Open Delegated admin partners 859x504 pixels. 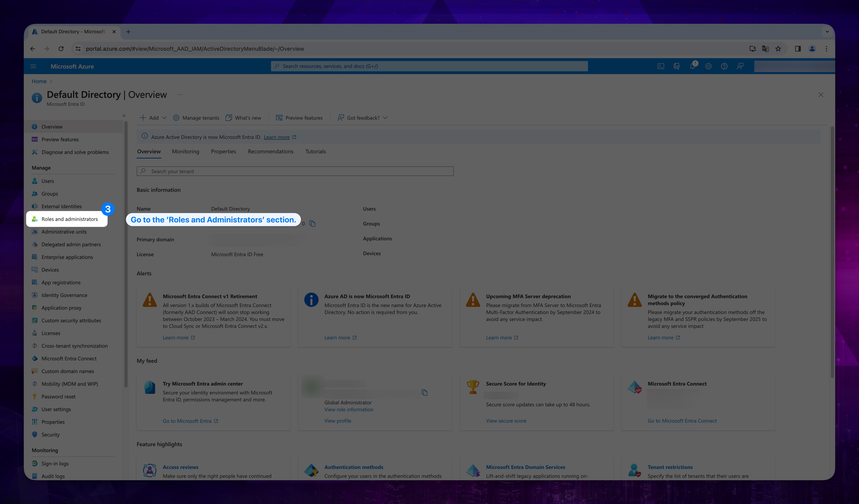click(x=71, y=244)
